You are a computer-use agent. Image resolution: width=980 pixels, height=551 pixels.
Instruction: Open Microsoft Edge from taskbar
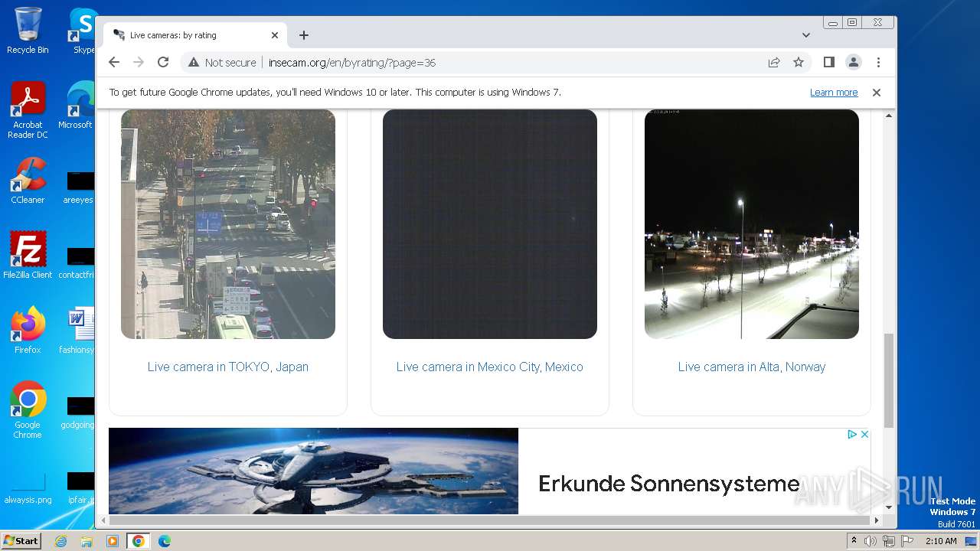point(165,541)
